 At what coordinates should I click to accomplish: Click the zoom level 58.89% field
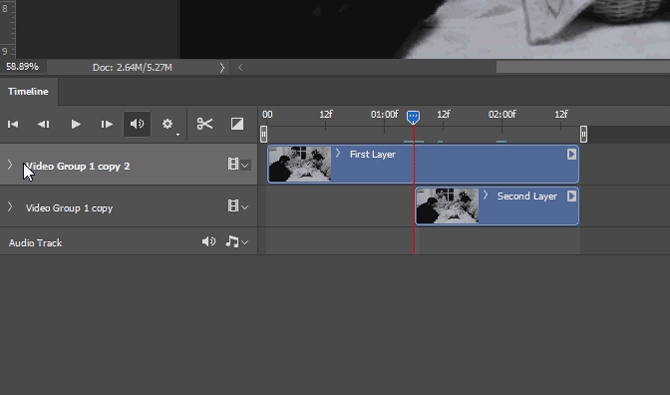click(23, 67)
